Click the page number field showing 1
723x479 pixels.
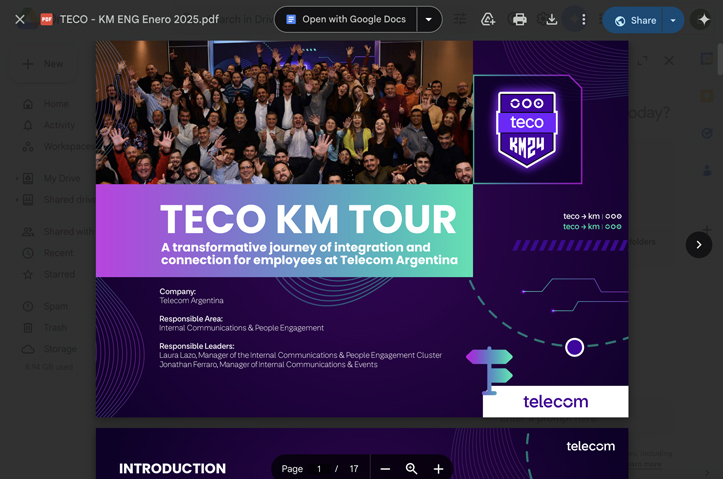pyautogui.click(x=319, y=469)
